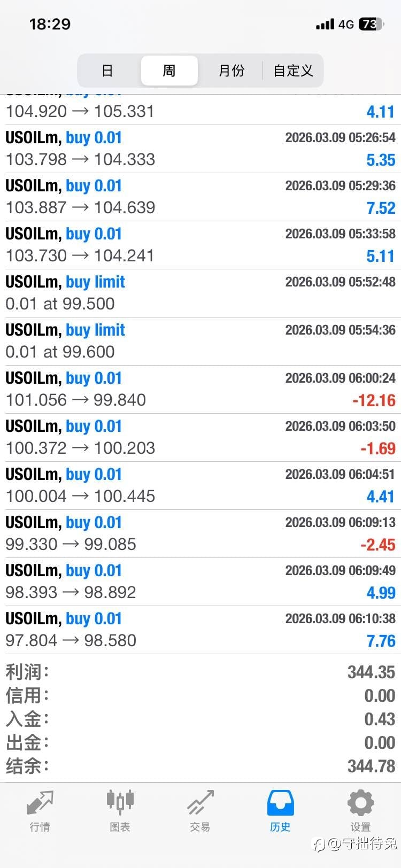Tap the 18:29 clock in status bar
This screenshot has height=868, width=401.
coord(50,24)
